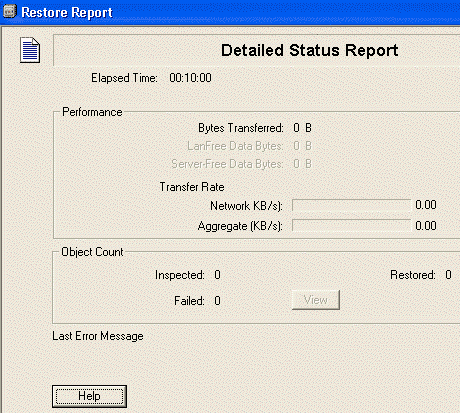Click the Last Error Message label
This screenshot has width=460, height=413.
98,336
